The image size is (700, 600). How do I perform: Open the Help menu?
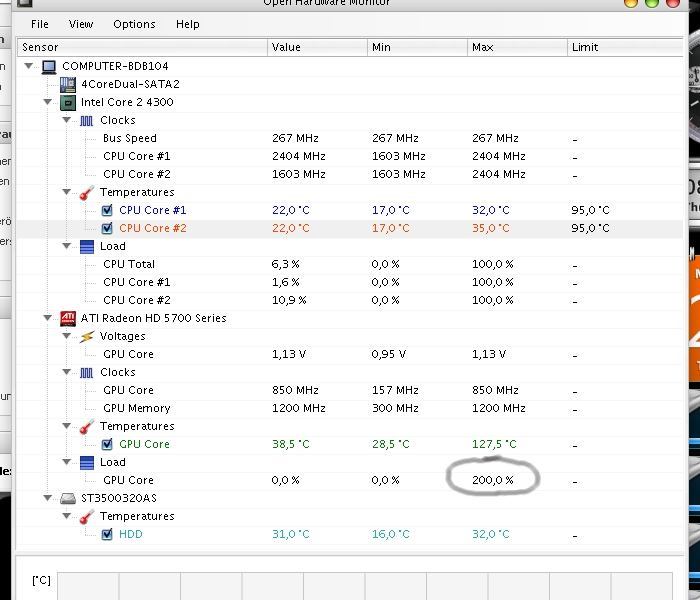pos(188,24)
